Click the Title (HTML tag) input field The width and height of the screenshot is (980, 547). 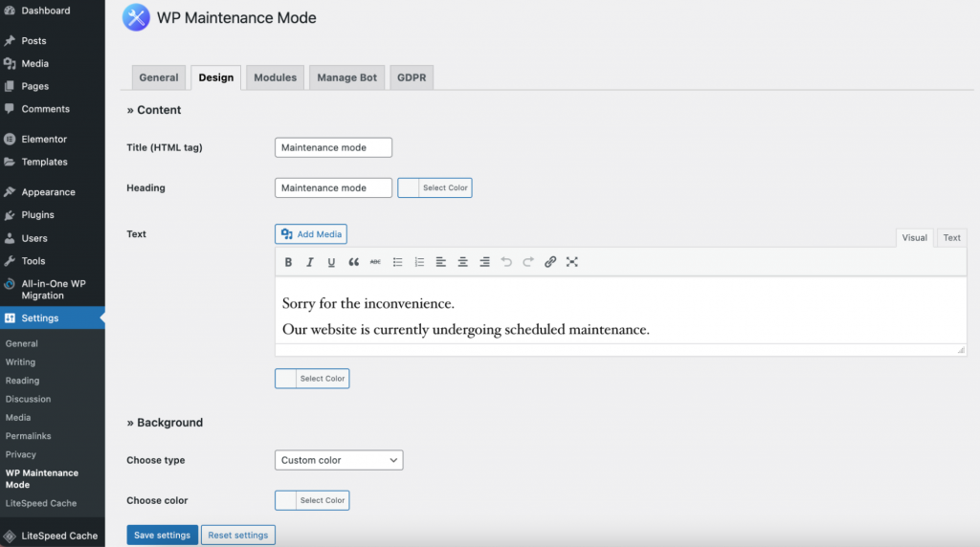click(333, 147)
